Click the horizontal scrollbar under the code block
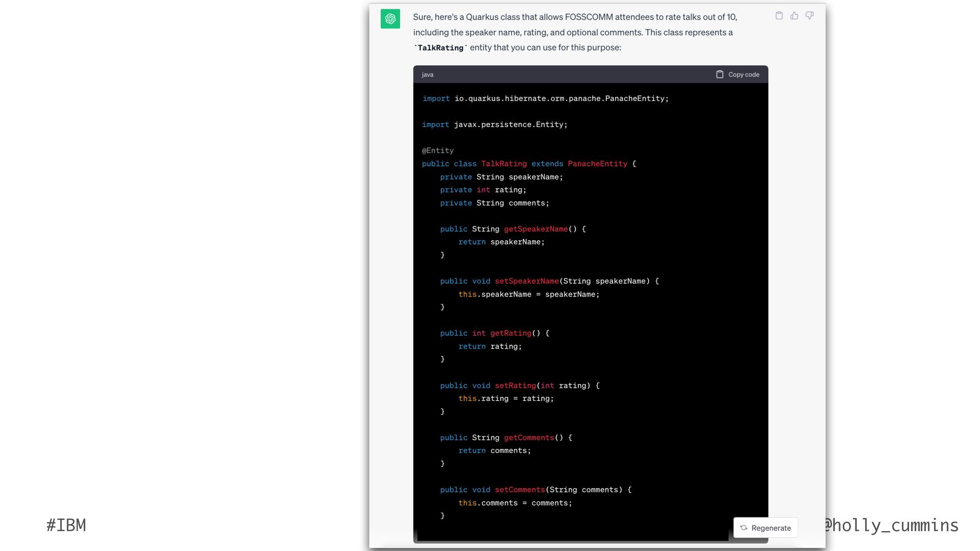This screenshot has height=551, width=980. tap(573, 538)
